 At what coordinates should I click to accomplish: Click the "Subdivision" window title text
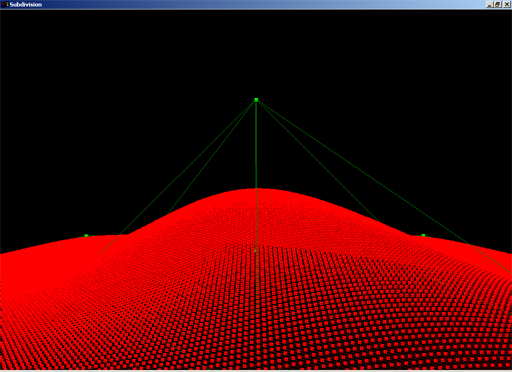tap(26, 5)
